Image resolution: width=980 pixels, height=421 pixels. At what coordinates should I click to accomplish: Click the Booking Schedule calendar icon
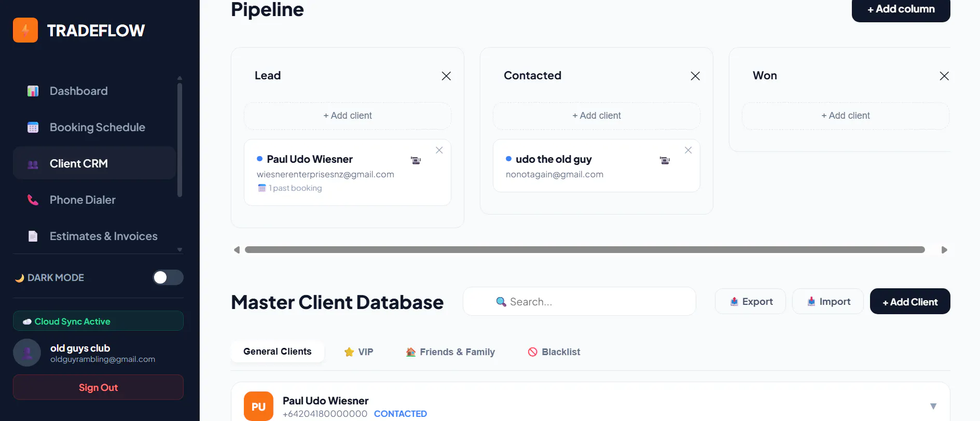33,128
